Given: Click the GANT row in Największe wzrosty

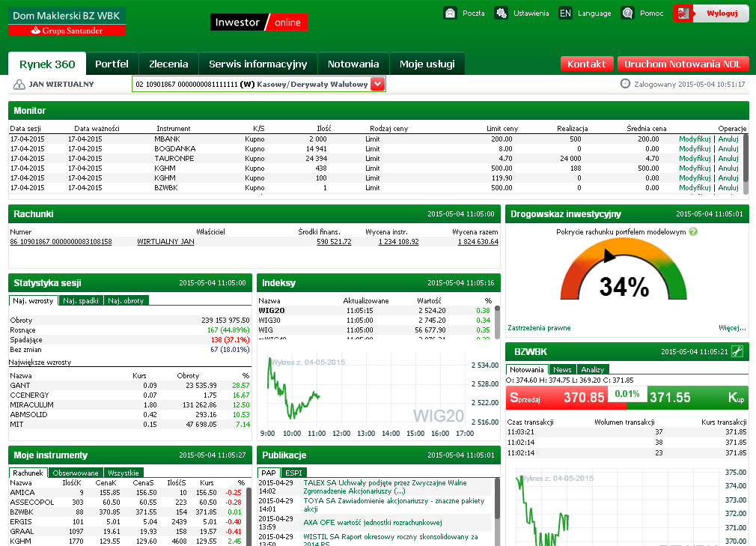Looking at the screenshot, I should [130, 386].
